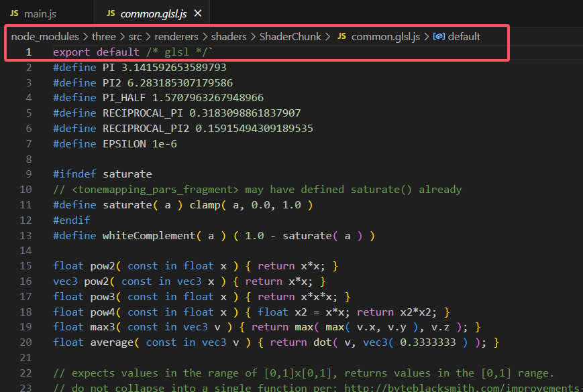This screenshot has height=392, width=583.
Task: Click the symbol icon beside default breadcrumb
Action: (439, 36)
